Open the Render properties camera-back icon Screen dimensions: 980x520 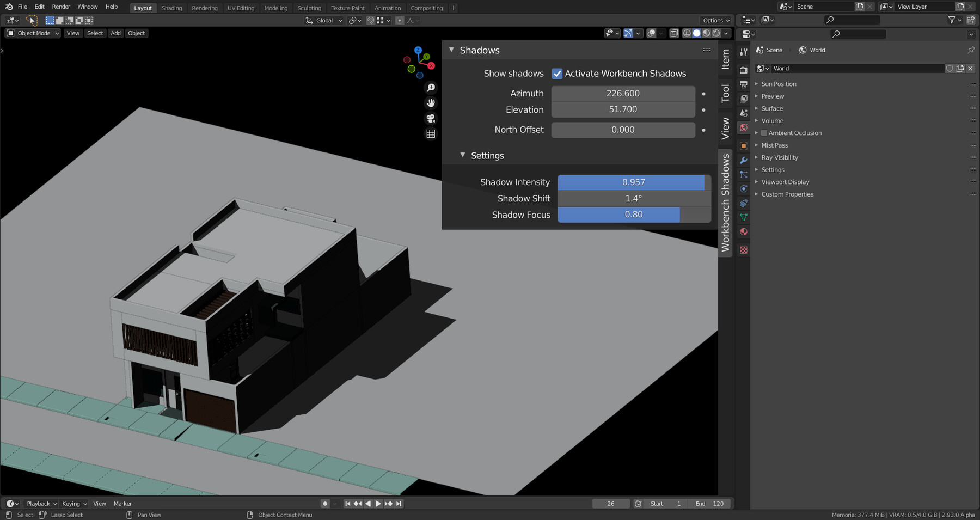coord(743,69)
